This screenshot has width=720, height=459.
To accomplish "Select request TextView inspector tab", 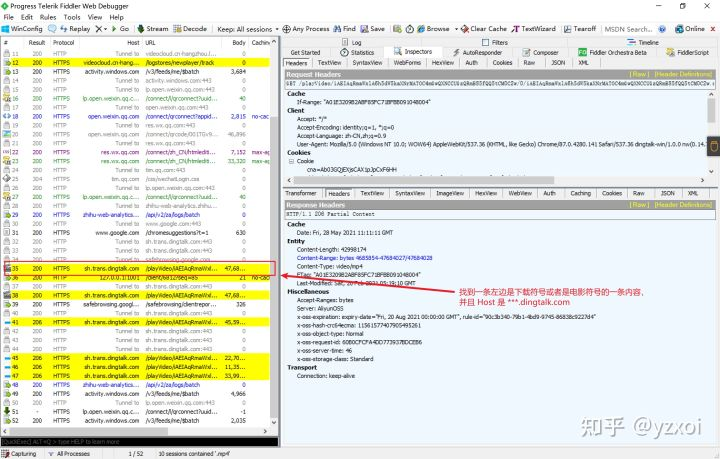I will click(329, 62).
